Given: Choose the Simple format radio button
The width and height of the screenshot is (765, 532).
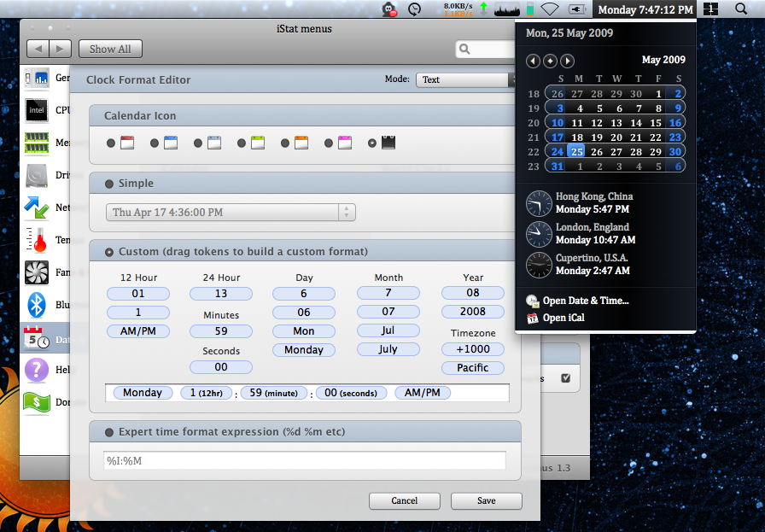Looking at the screenshot, I should [x=109, y=184].
